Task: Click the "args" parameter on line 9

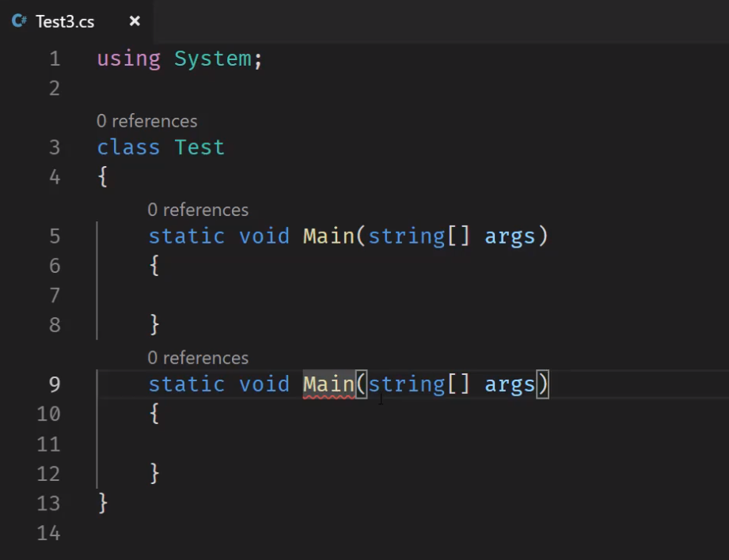Action: tap(511, 384)
